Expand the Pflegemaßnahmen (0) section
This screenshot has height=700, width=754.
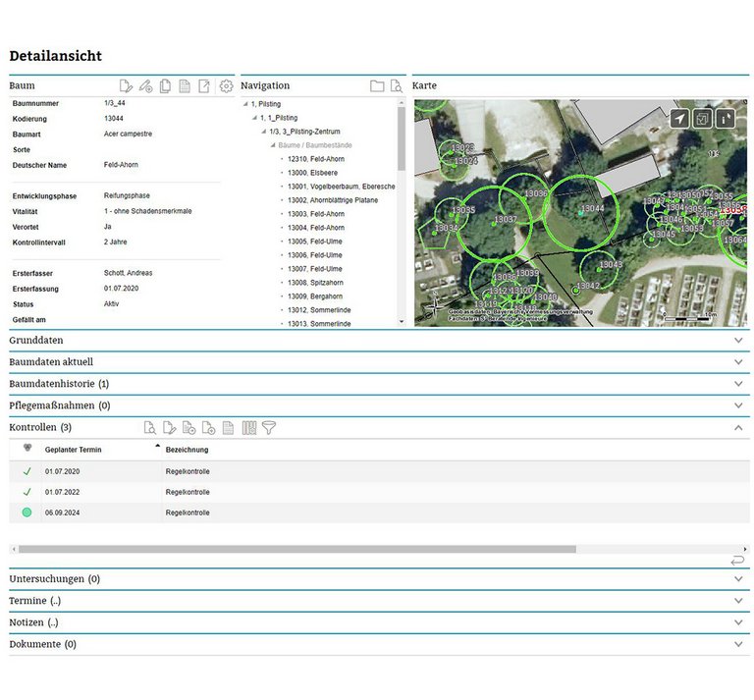[738, 405]
